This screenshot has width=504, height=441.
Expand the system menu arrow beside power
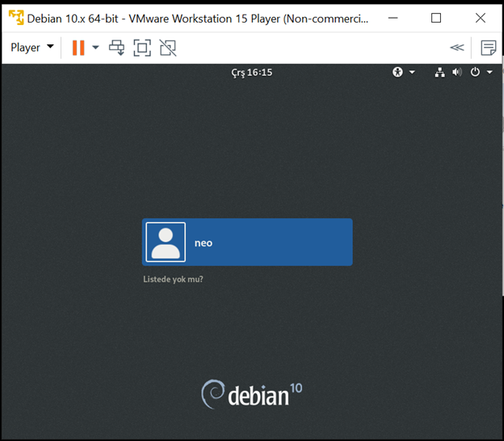[x=489, y=72]
